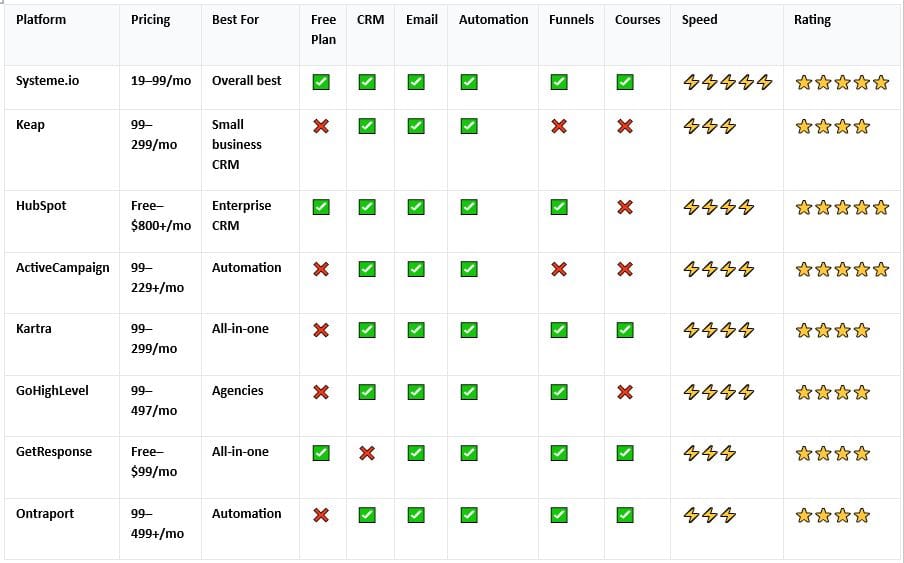Click Kartra's star rating
This screenshot has width=904, height=563.
point(832,331)
